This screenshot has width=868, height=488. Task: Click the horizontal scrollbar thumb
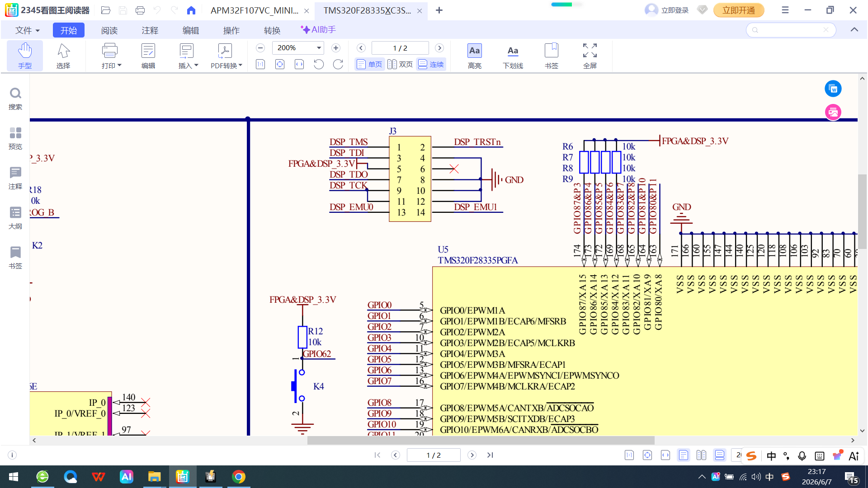coord(481,440)
